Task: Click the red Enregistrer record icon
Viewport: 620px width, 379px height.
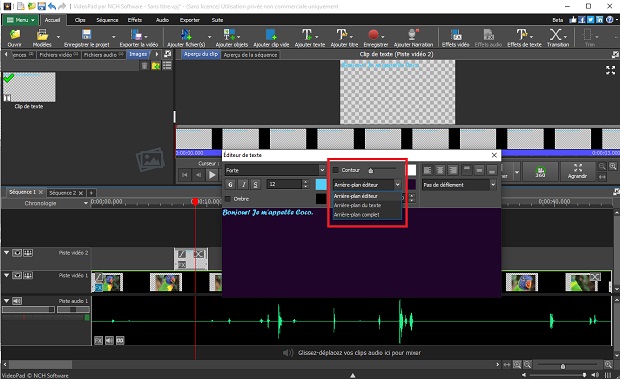Action: [374, 35]
